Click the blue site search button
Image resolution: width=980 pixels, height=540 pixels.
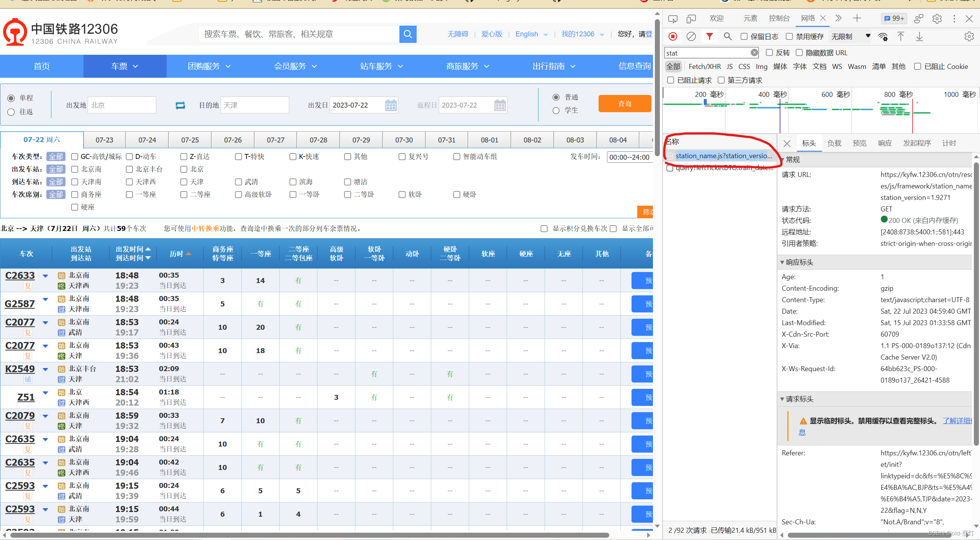408,34
